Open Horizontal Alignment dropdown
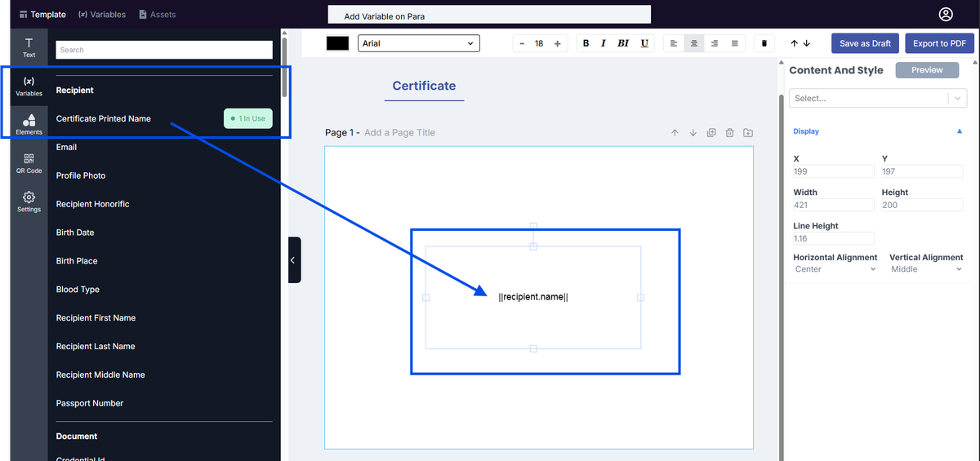The height and width of the screenshot is (461, 980). click(835, 269)
